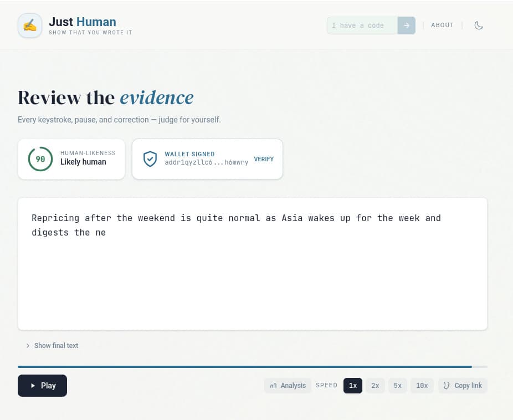This screenshot has width=513, height=420.
Task: Click the writing hand logo icon
Action: tap(30, 25)
